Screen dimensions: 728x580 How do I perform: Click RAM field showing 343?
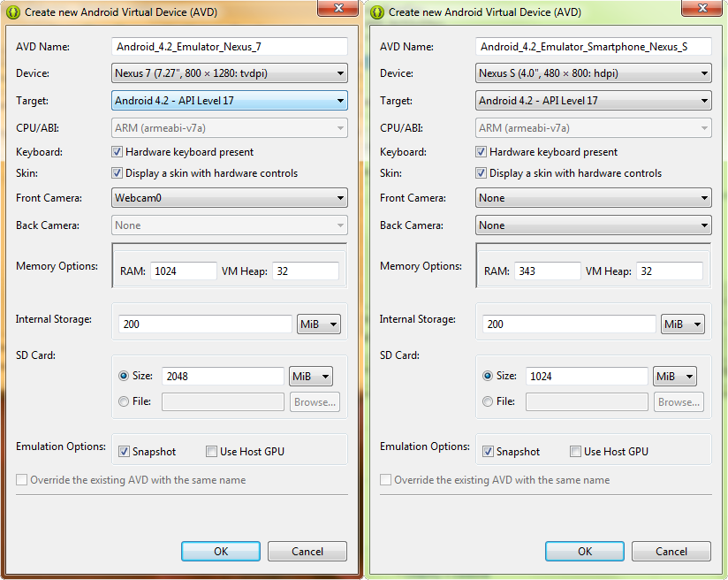point(548,271)
